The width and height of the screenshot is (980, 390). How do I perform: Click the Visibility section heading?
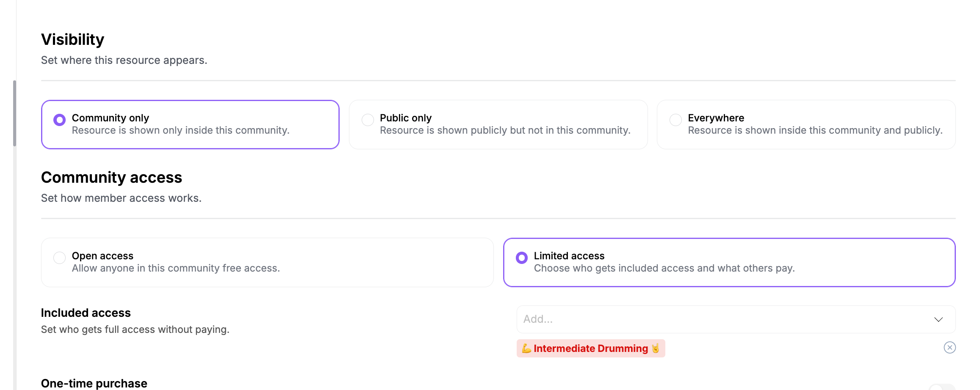pyautogui.click(x=72, y=39)
